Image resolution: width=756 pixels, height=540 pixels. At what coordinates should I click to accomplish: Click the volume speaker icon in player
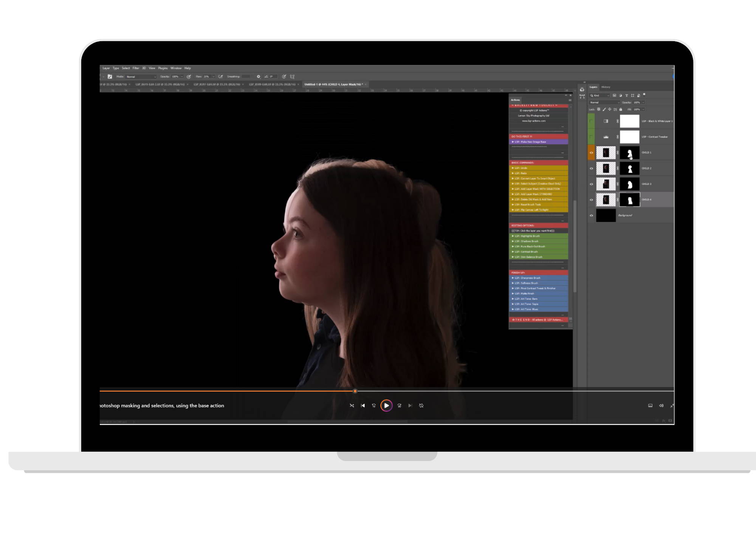pyautogui.click(x=661, y=406)
